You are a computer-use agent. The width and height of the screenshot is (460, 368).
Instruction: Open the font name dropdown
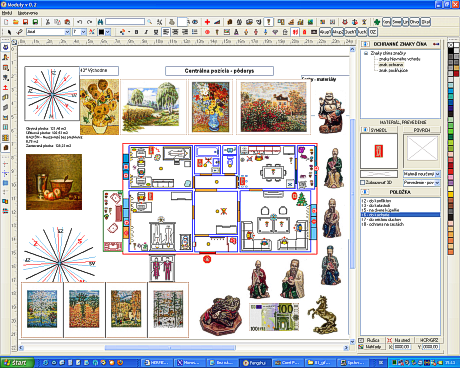point(67,32)
